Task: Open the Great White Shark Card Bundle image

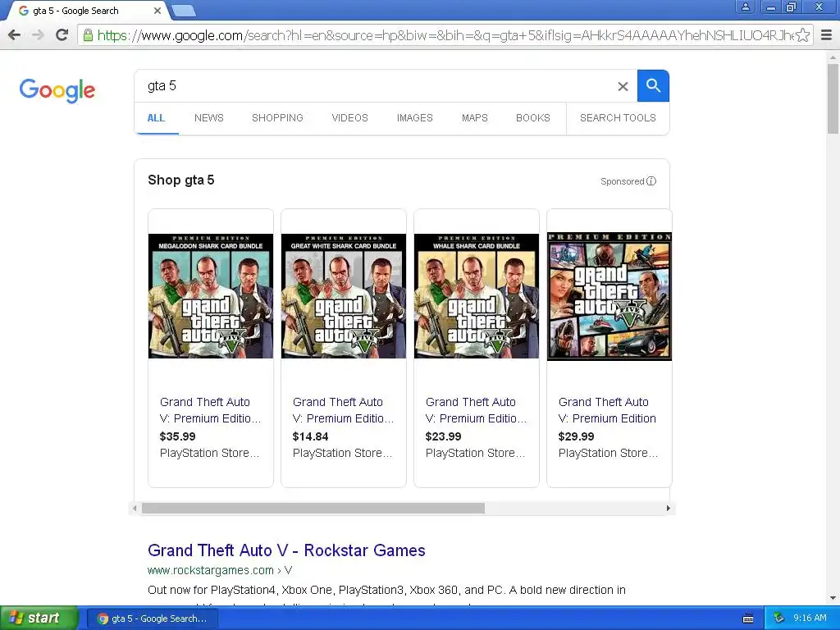Action: click(x=344, y=295)
